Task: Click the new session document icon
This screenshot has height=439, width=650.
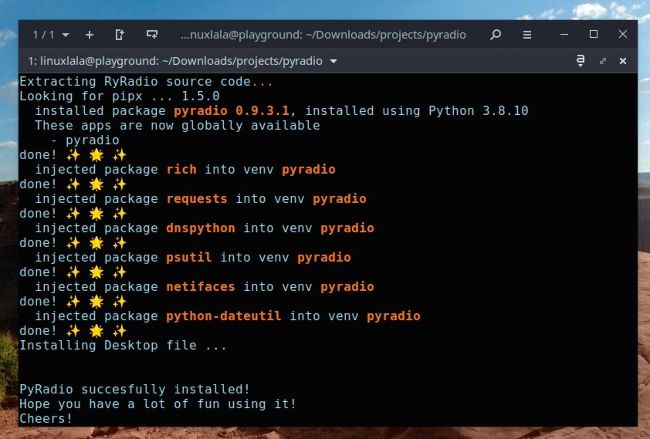Action: click(119, 35)
